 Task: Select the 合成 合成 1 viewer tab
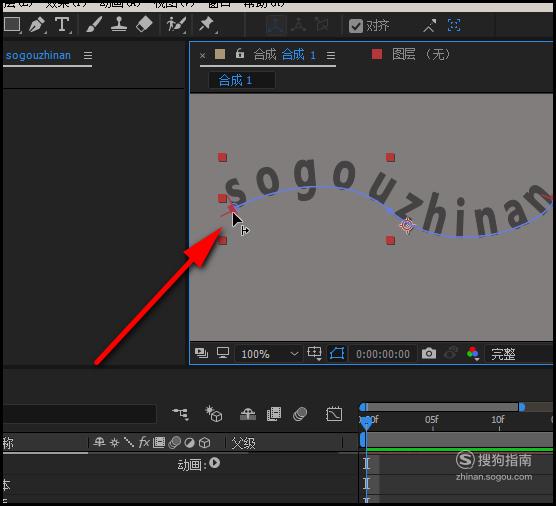pos(284,55)
